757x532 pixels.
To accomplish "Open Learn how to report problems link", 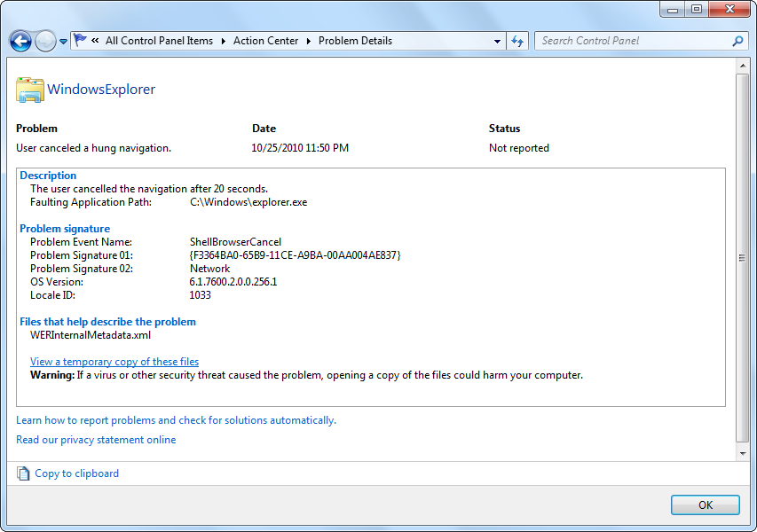I will (x=177, y=420).
